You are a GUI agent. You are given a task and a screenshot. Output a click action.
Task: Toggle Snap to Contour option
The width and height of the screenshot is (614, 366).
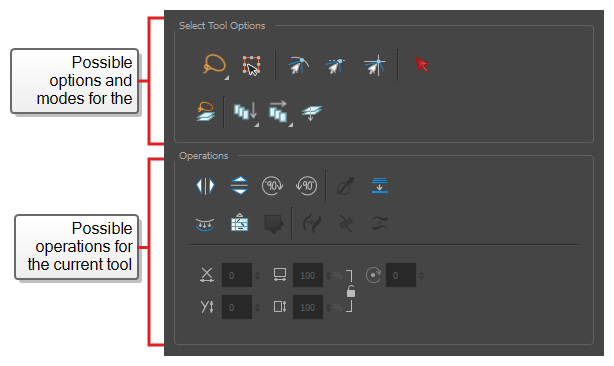pyautogui.click(x=299, y=65)
